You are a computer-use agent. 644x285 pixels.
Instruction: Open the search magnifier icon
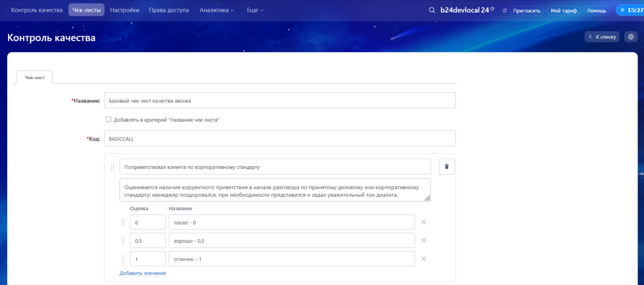(x=432, y=10)
